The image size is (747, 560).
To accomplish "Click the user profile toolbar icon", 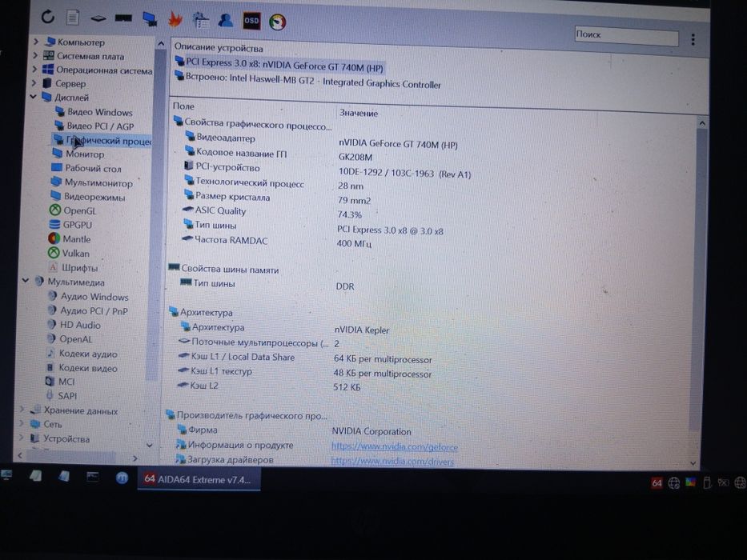I will tap(225, 20).
